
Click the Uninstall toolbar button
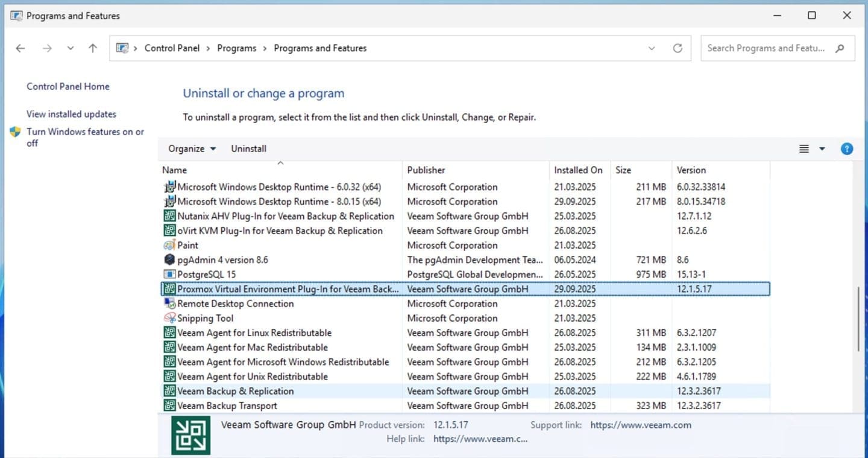point(248,148)
